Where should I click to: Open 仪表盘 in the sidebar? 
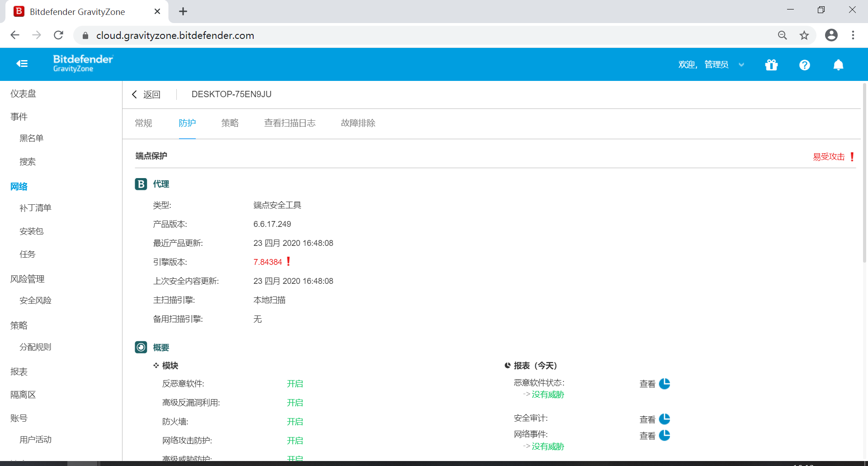point(23,94)
